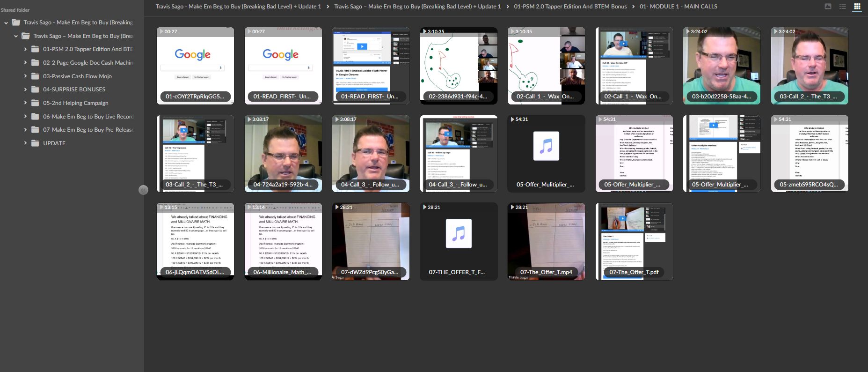
Task: Click folder icon beside 05-2nd Helping Campaign
Action: pyautogui.click(x=35, y=103)
